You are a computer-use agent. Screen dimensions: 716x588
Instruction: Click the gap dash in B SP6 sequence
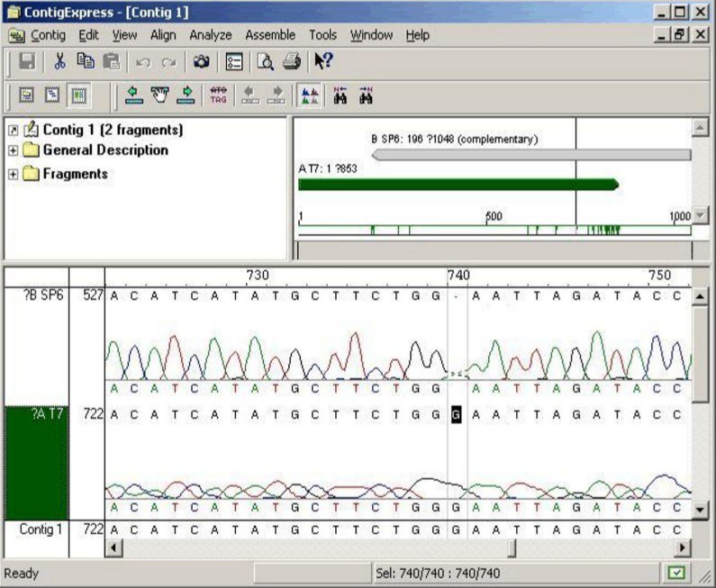(x=456, y=296)
